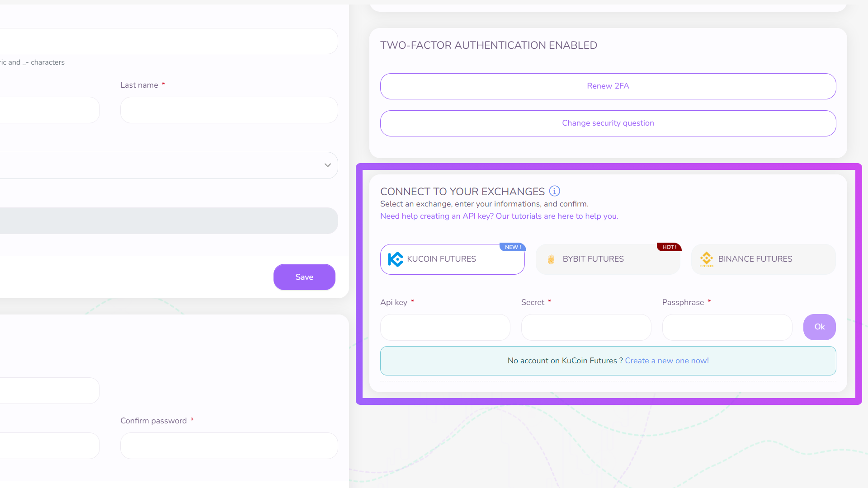
Task: Open Create a new one now link
Action: 667,361
